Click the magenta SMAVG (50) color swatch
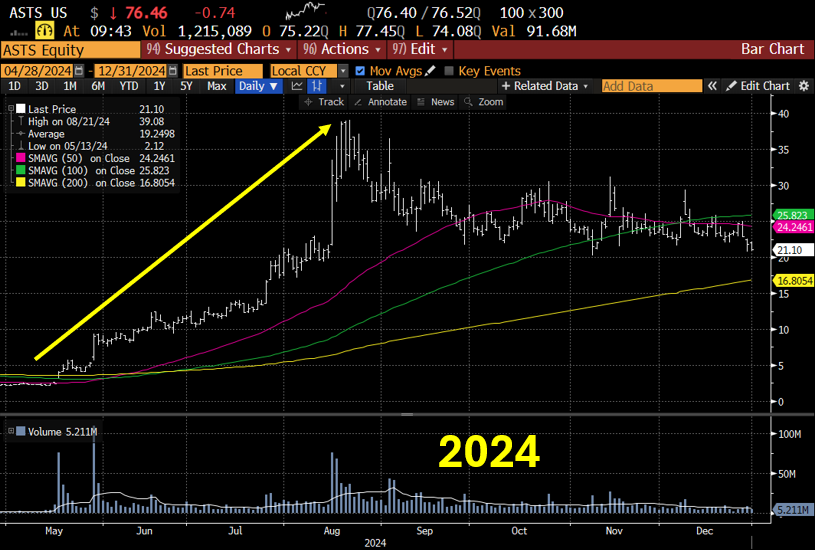Image resolution: width=815 pixels, height=550 pixels. (x=21, y=158)
